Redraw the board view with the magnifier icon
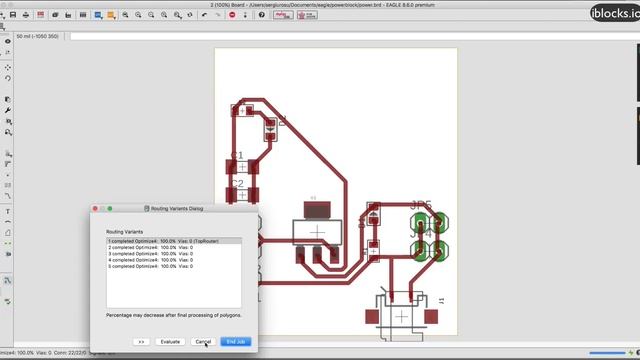 164,15
